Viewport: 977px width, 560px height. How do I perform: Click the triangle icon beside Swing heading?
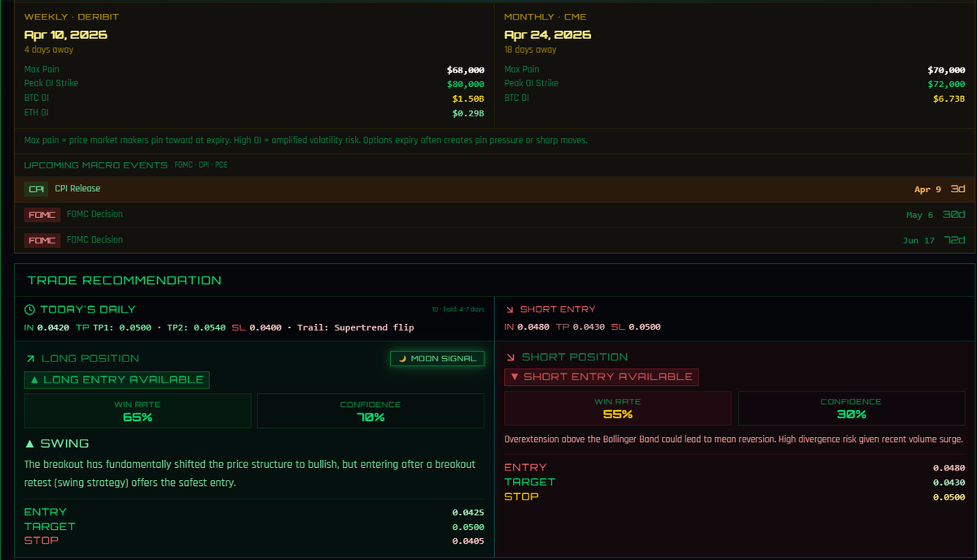click(30, 444)
